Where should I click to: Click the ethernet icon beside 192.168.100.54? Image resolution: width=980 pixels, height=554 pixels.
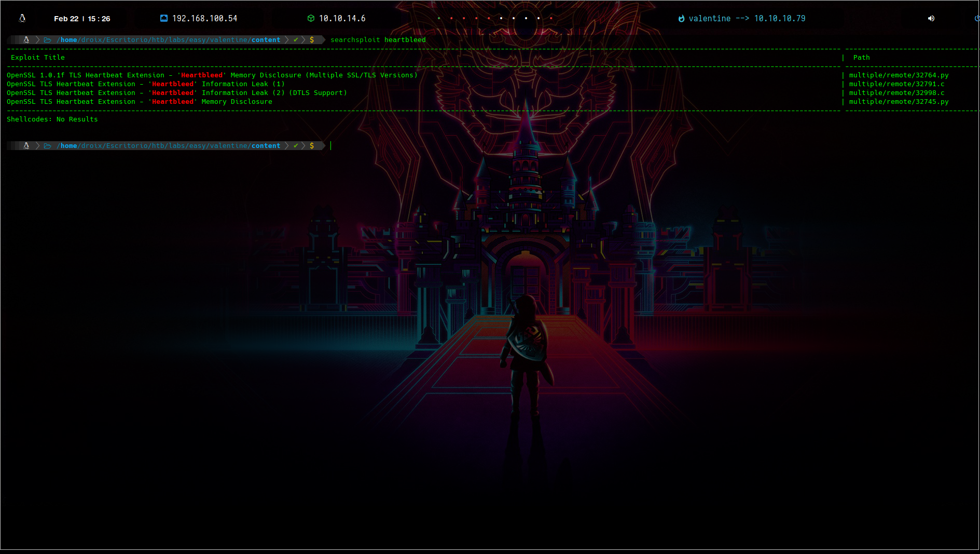click(x=164, y=18)
